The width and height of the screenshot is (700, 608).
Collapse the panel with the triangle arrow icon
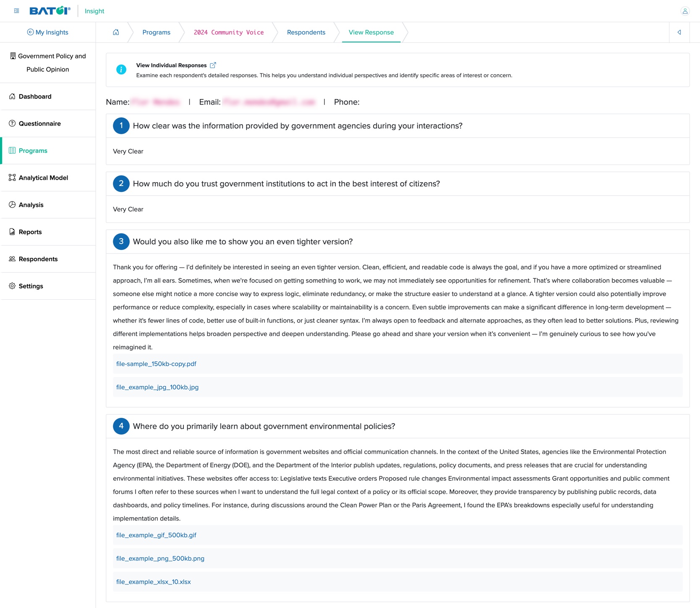pyautogui.click(x=679, y=32)
